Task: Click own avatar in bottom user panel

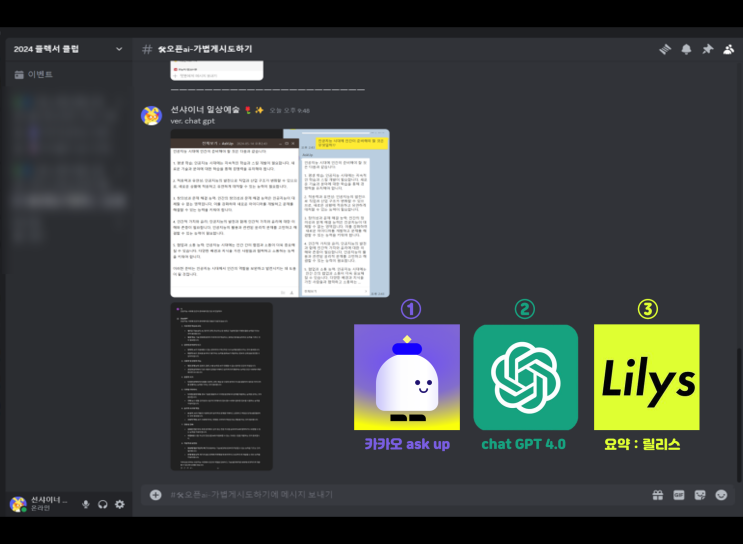Action: pos(18,504)
